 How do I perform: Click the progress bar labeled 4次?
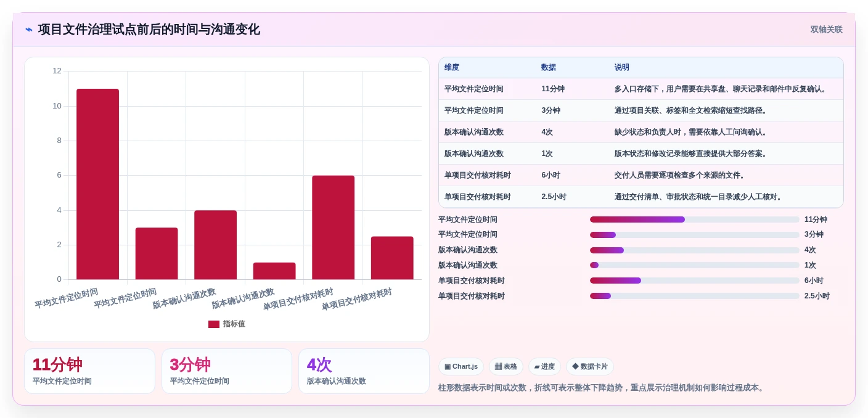click(695, 250)
